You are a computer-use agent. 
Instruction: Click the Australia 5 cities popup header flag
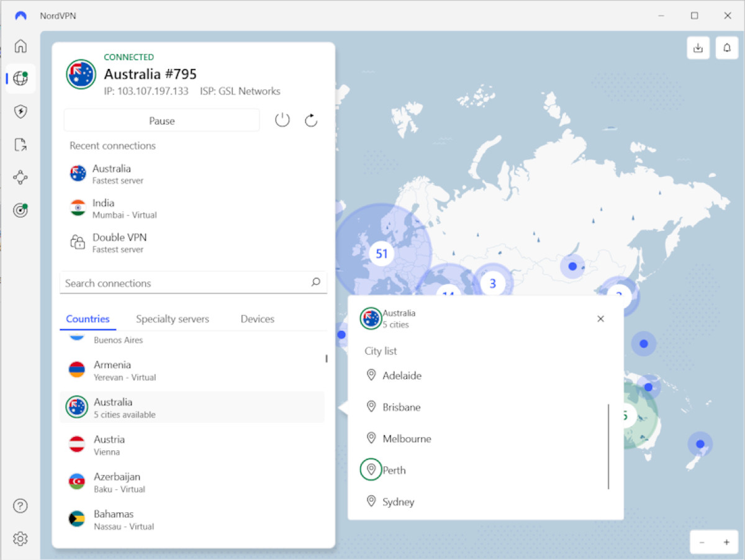tap(371, 318)
